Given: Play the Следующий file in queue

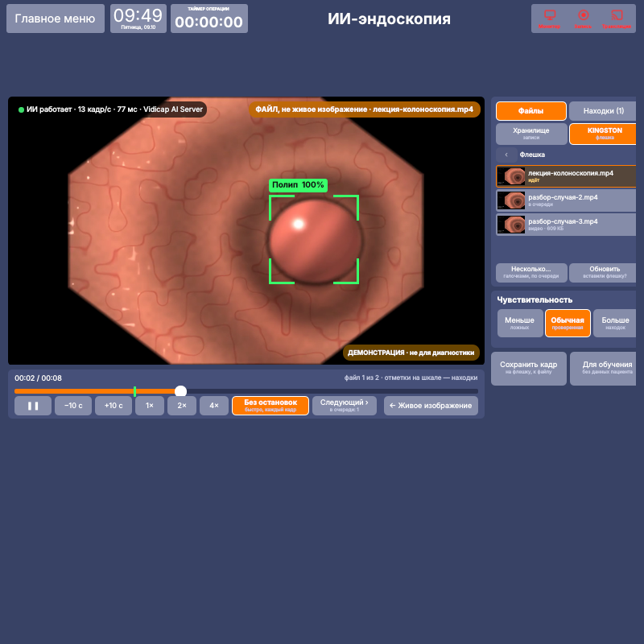Looking at the screenshot, I should coord(345,406).
